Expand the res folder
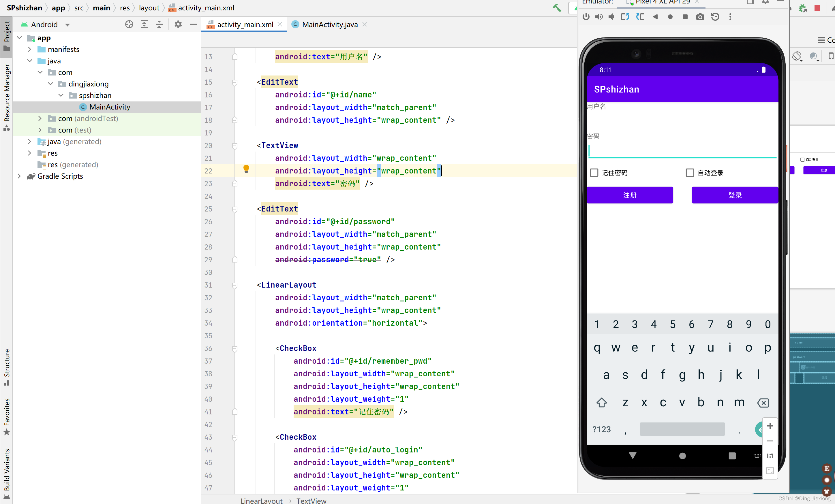Image resolution: width=835 pixels, height=504 pixels. (x=29, y=153)
